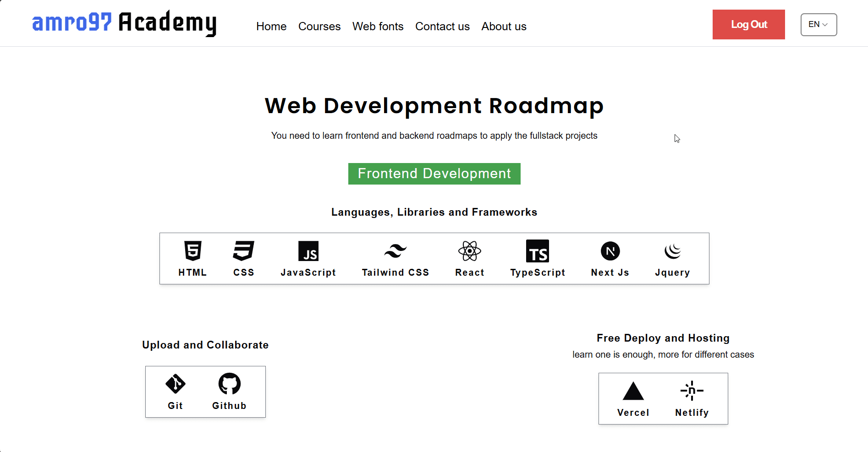
Task: Click the Next Js circle icon
Action: (x=610, y=251)
